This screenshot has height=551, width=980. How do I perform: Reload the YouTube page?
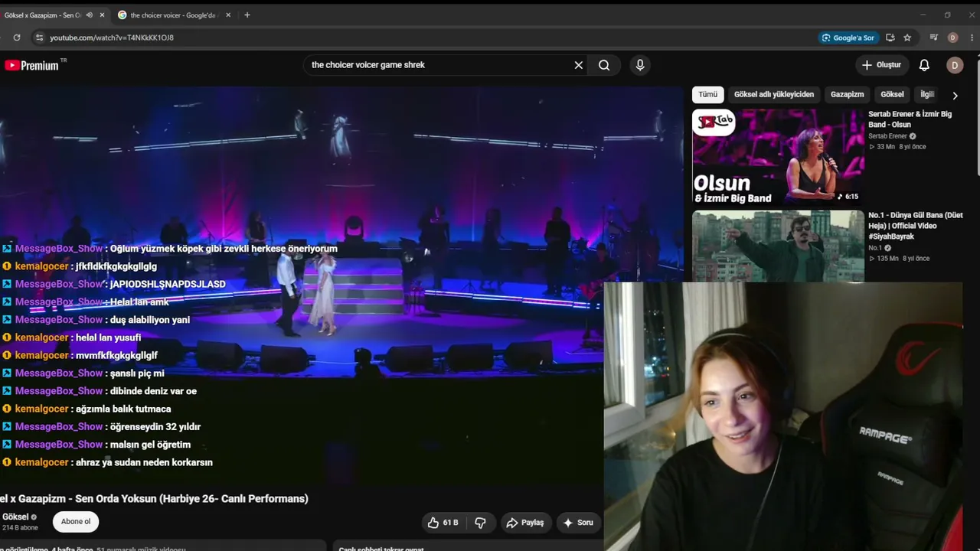(17, 37)
